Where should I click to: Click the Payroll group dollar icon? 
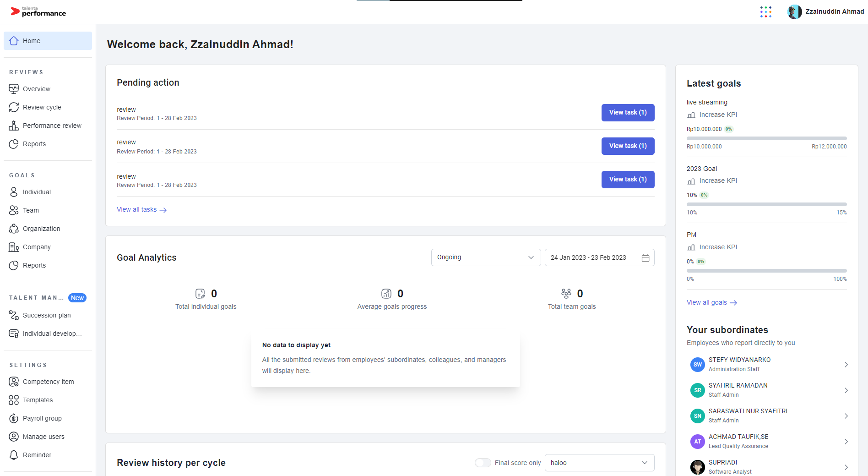point(14,418)
